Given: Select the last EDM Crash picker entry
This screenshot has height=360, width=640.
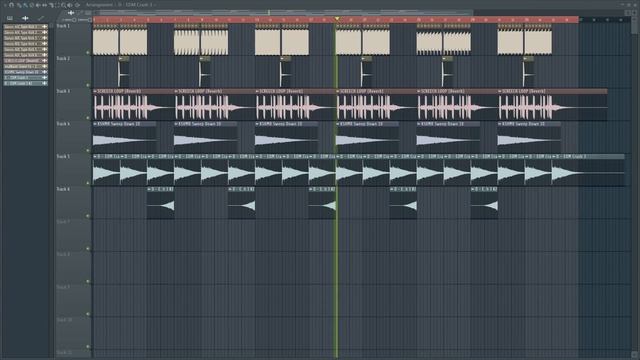Looking at the screenshot, I should point(26,83).
